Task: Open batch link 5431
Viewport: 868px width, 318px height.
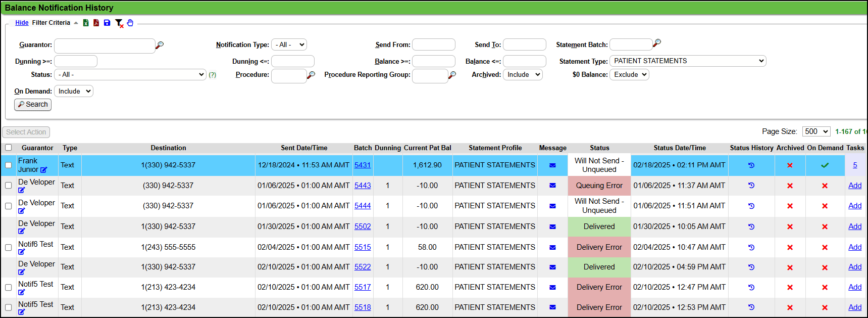Action: (x=363, y=165)
